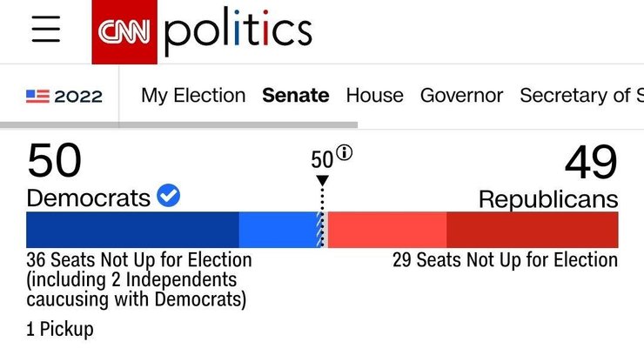Select the Secretary of State tab

pyautogui.click(x=580, y=96)
